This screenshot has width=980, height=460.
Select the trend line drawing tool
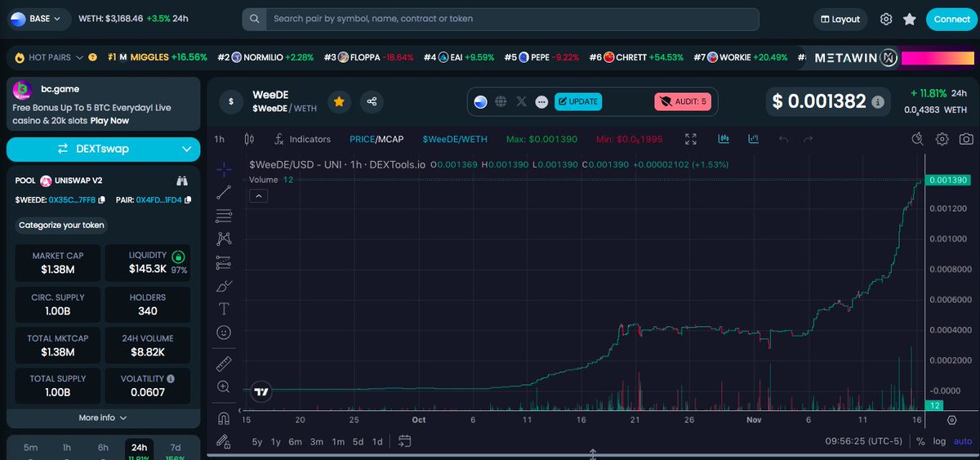tap(224, 193)
